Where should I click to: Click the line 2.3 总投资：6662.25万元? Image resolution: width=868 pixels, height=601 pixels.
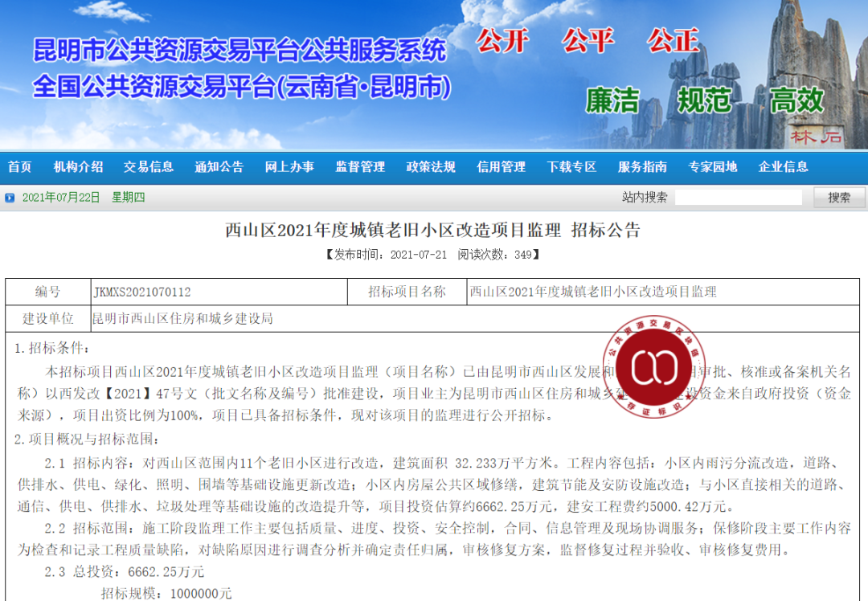click(124, 571)
